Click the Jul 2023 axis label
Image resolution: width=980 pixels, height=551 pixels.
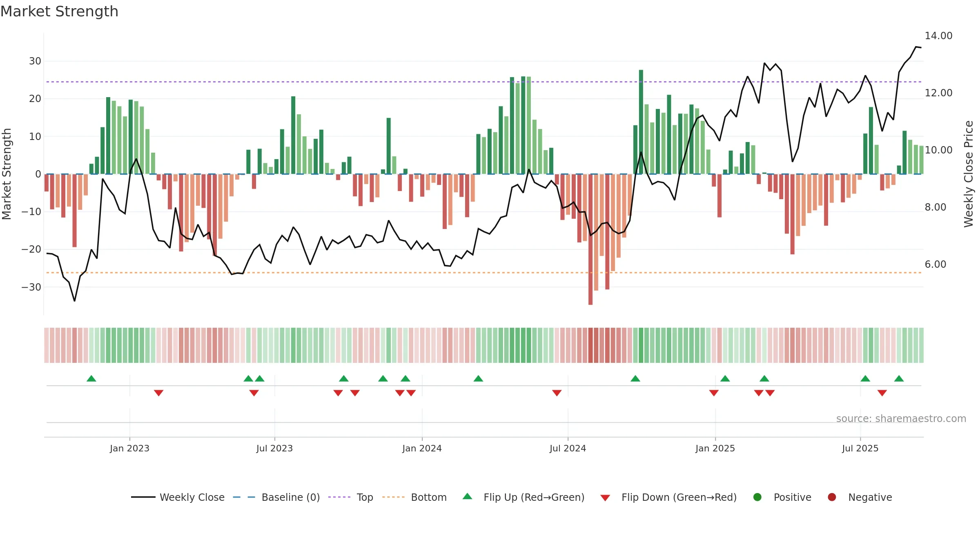pyautogui.click(x=274, y=448)
